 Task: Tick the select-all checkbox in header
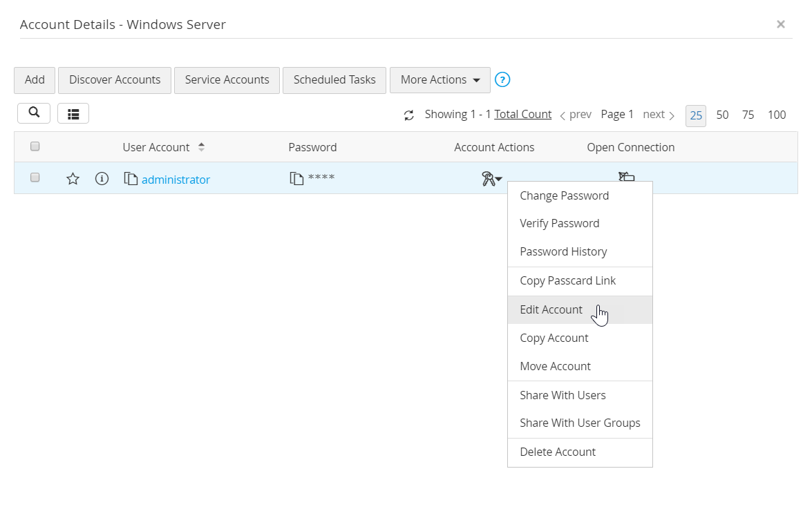pos(35,146)
